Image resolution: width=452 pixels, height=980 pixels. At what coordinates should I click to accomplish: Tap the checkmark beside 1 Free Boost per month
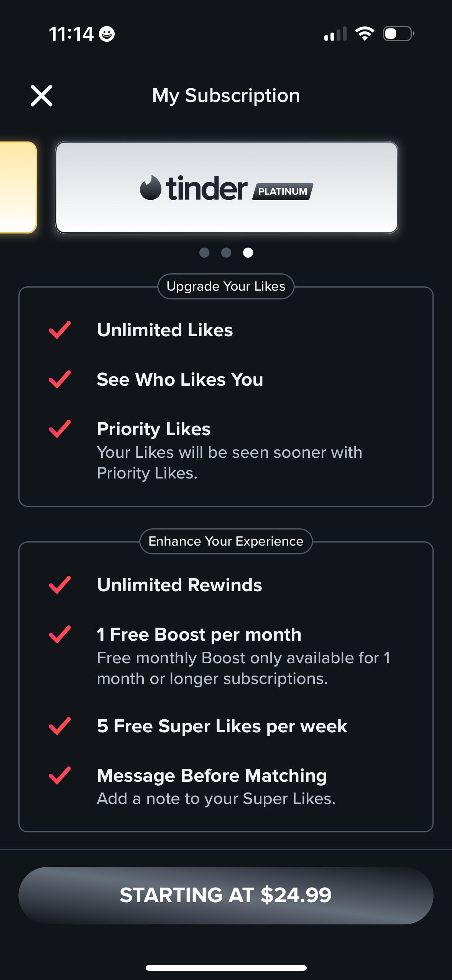[60, 635]
